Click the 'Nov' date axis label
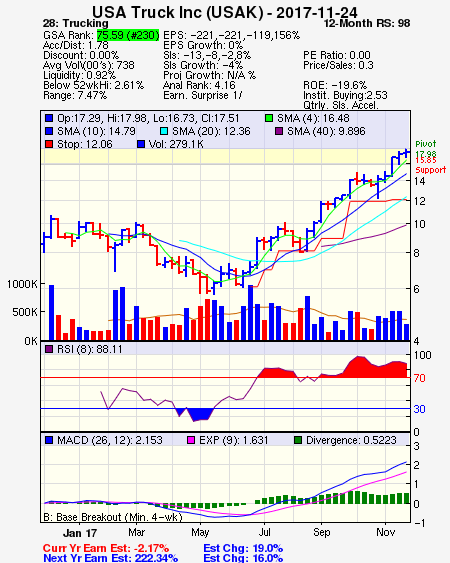Viewport: 450px width, 563px height. click(x=385, y=532)
